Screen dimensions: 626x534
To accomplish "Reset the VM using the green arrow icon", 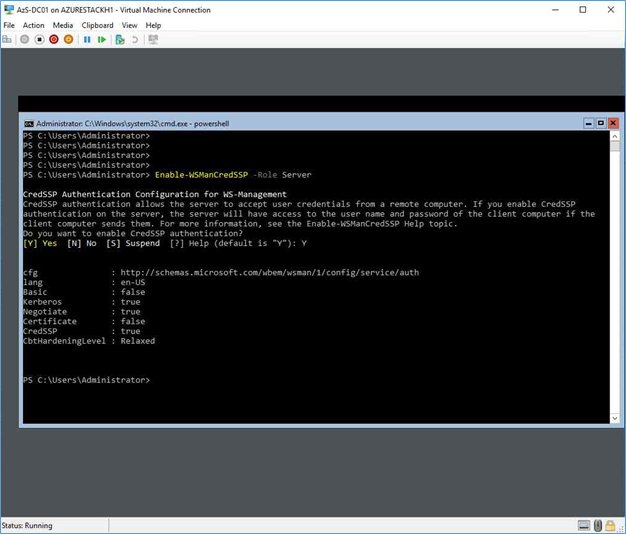I will coord(102,40).
